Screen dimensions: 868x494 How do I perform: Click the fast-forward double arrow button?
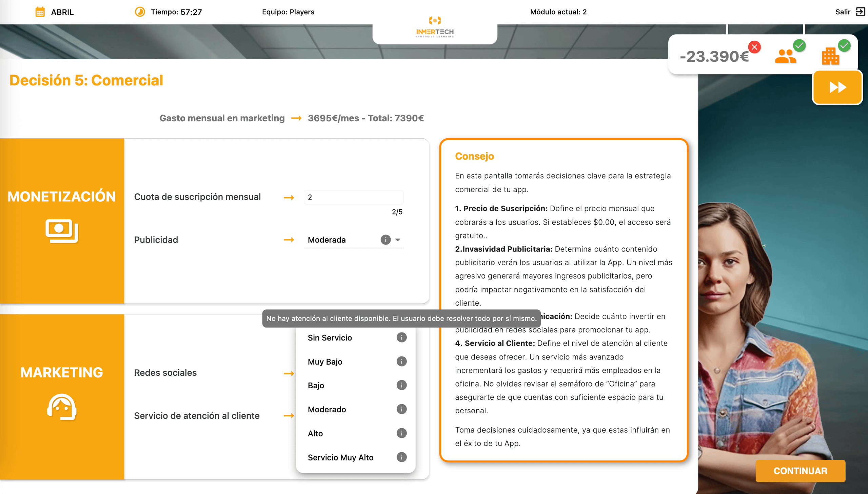837,87
